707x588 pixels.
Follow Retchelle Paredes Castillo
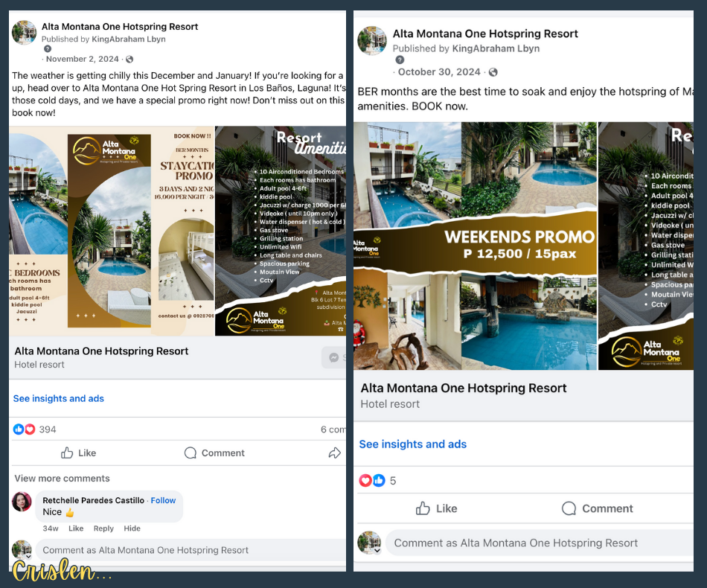point(163,500)
